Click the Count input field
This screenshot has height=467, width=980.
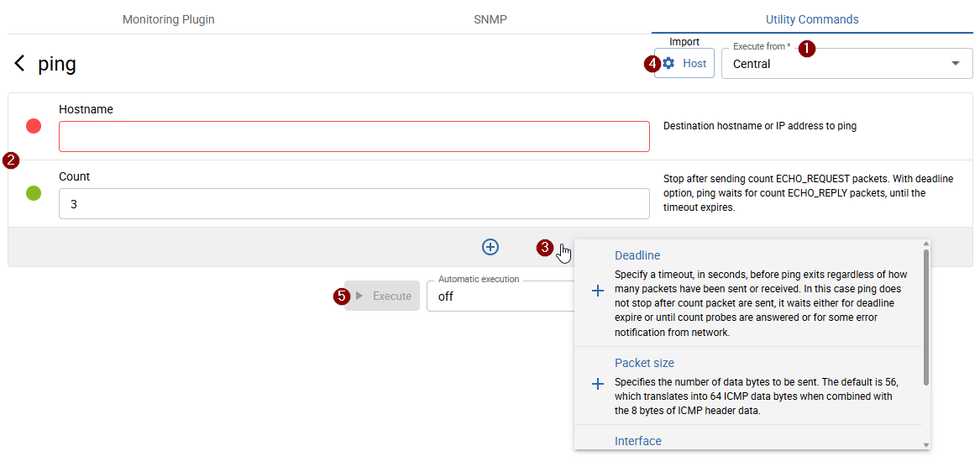coord(354,204)
